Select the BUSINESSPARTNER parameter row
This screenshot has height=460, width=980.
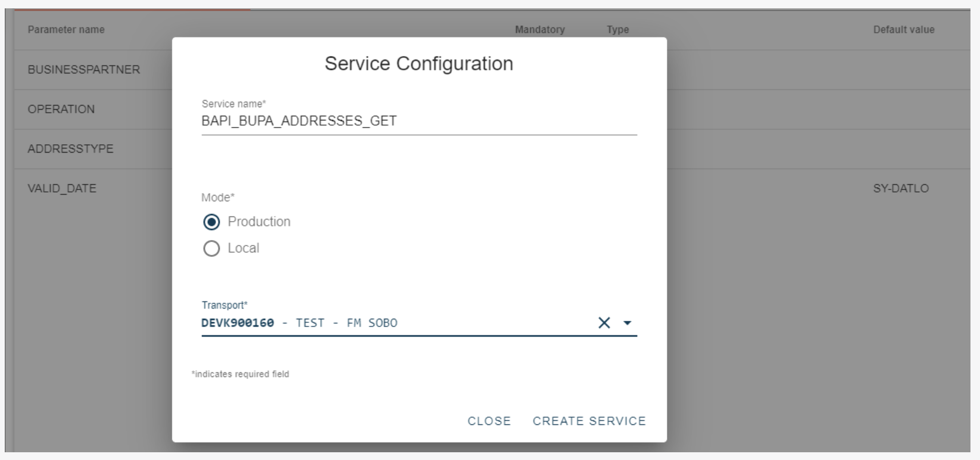tap(84, 70)
